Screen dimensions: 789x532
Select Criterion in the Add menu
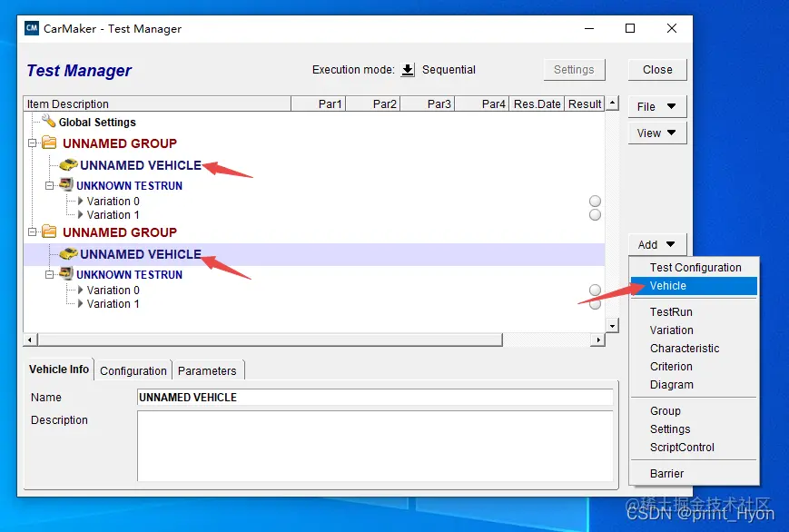point(695,366)
